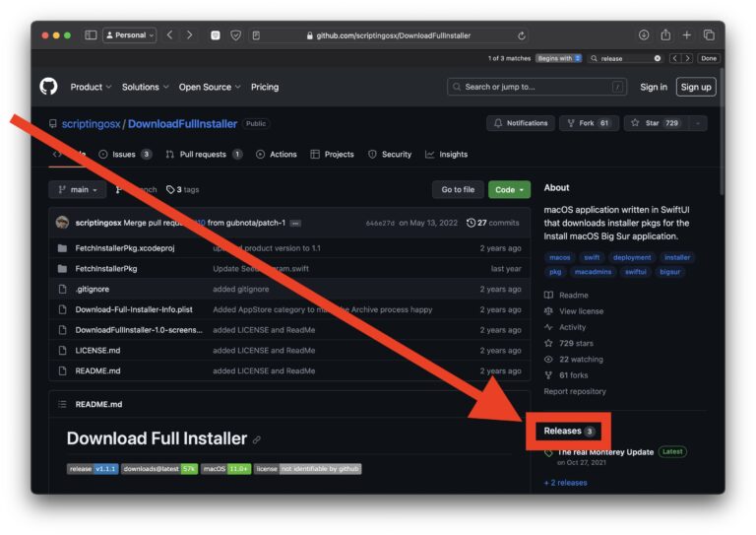Click the anchor link icon beside Download Full Installer

(257, 440)
